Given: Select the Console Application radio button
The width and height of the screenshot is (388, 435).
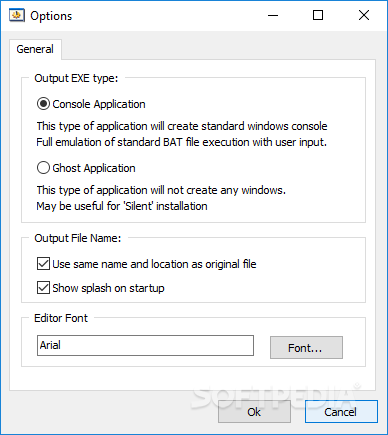Looking at the screenshot, I should pyautogui.click(x=43, y=104).
